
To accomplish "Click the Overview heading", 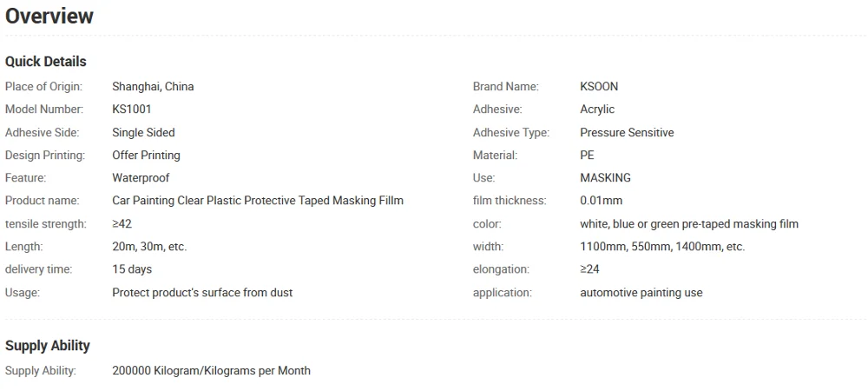I will (x=49, y=16).
